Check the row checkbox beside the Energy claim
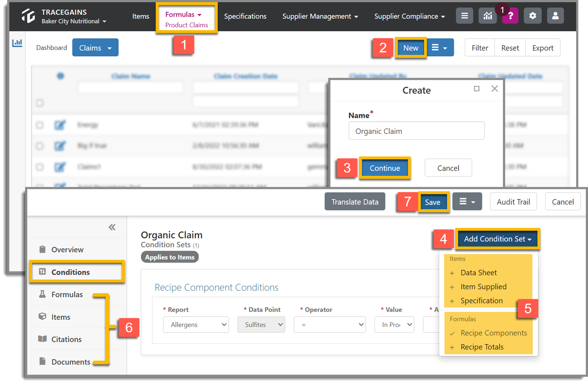The image size is (588, 384). (40, 125)
